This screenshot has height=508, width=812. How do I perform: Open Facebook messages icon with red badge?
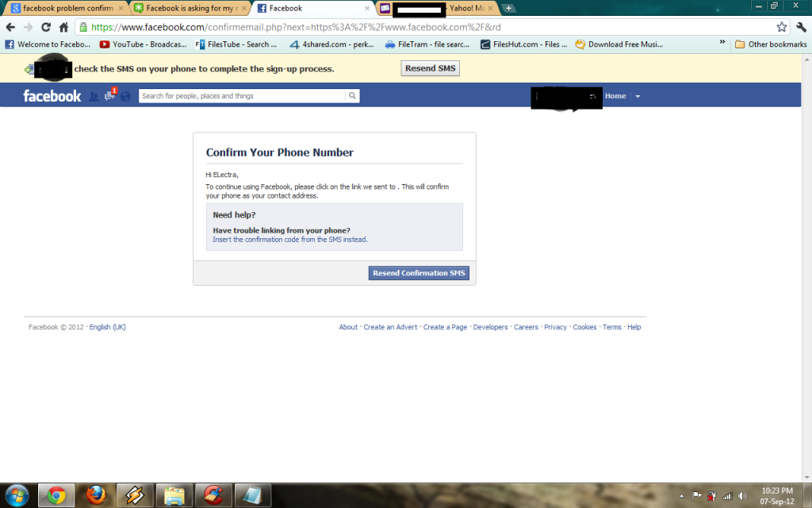click(109, 95)
